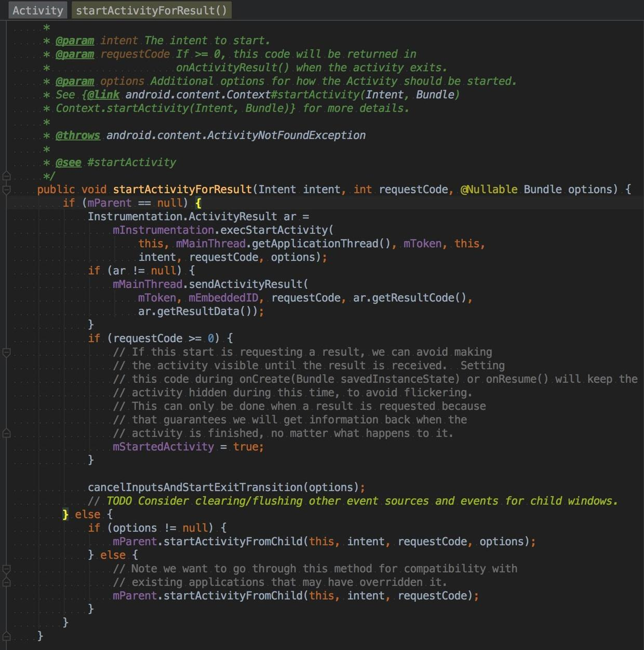644x650 pixels.
Task: Select the Activity breadcrumb tab
Action: tap(37, 10)
